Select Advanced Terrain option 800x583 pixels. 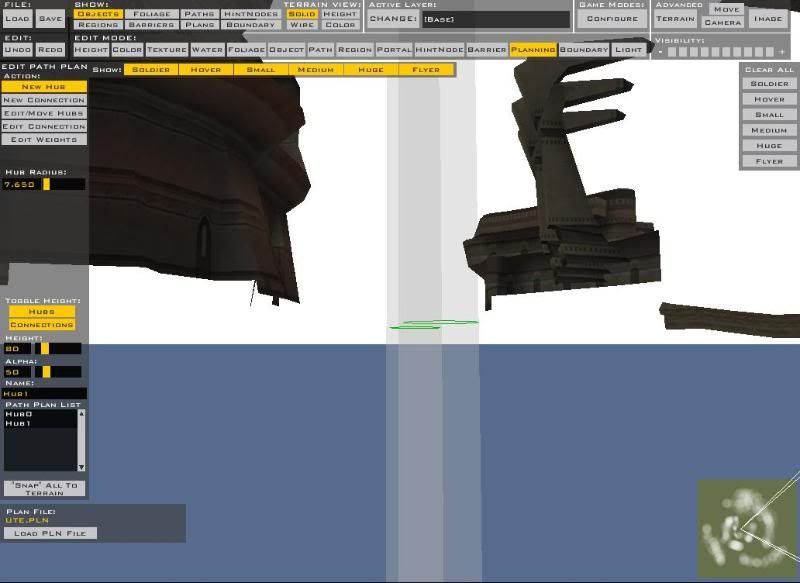[x=676, y=19]
